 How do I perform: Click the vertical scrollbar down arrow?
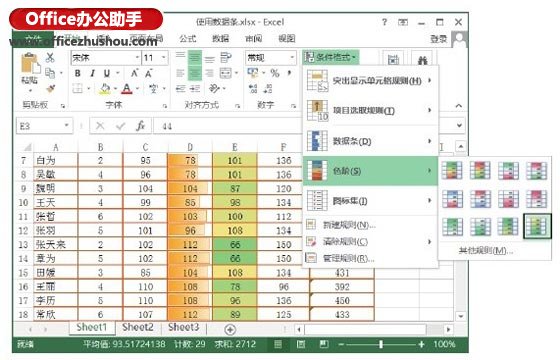tap(461, 316)
